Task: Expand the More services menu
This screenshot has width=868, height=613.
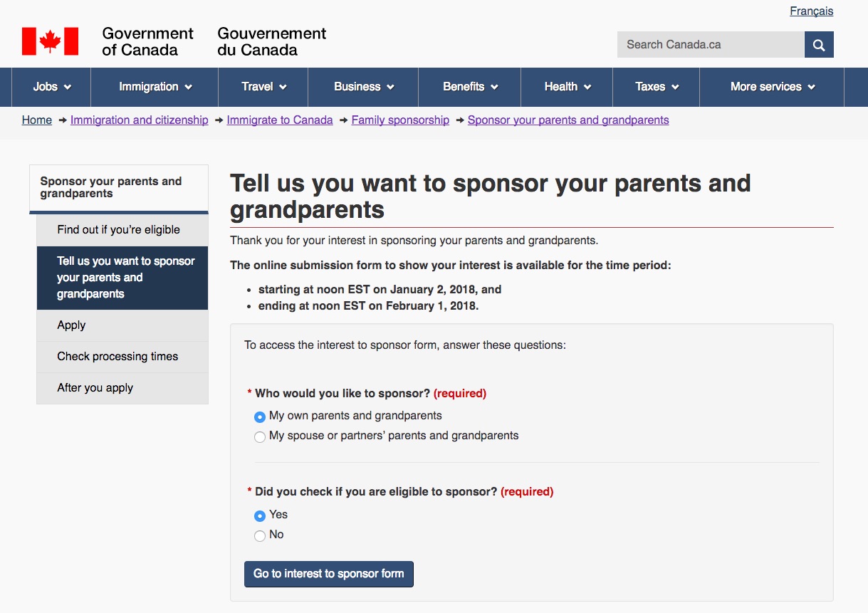Action: pos(772,87)
